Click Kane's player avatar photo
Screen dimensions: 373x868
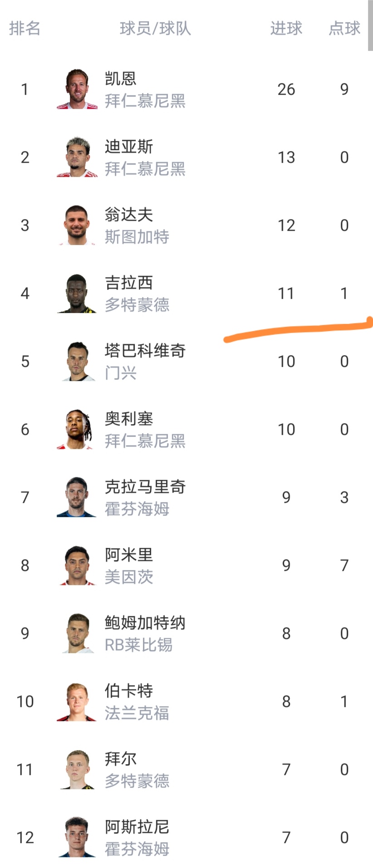[x=77, y=89]
